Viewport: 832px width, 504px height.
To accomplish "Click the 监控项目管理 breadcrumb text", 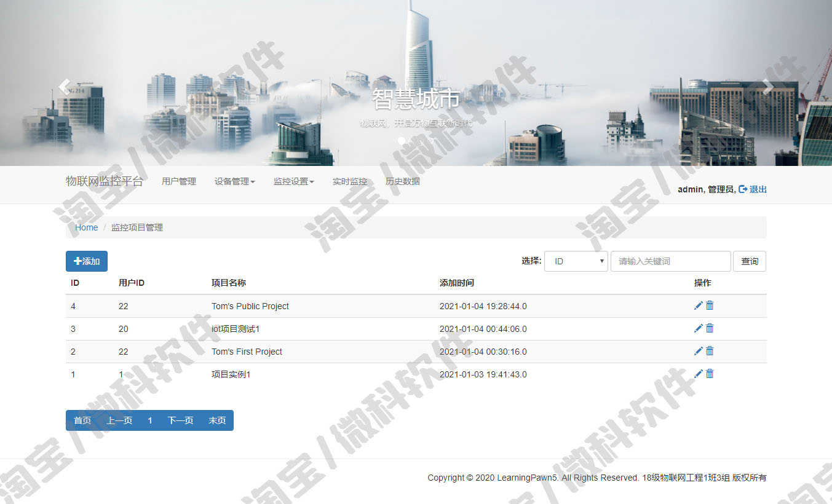I will (x=137, y=227).
